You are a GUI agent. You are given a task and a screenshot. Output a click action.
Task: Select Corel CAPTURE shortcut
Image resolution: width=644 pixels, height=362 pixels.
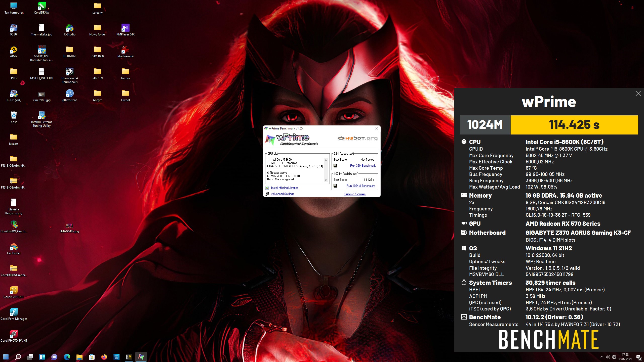click(x=14, y=292)
